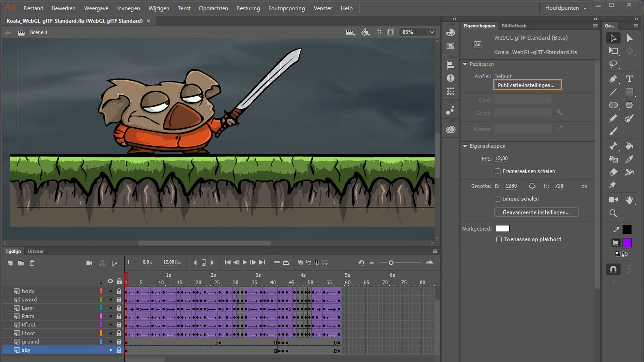
Task: Click Geavanceerde instellingen button
Action: point(536,212)
